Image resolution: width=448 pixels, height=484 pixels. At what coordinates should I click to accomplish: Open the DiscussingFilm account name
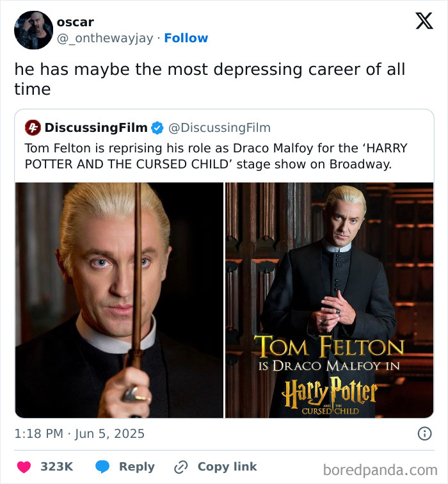[96, 127]
